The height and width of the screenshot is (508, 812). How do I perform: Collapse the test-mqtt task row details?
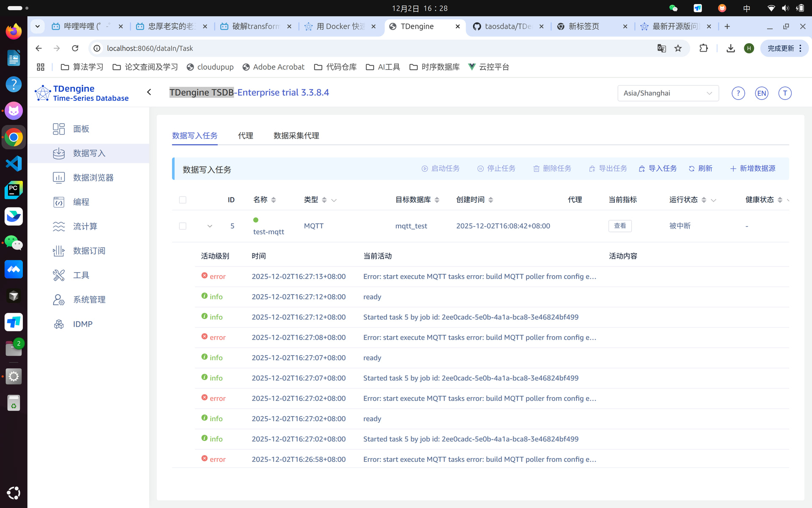point(210,226)
